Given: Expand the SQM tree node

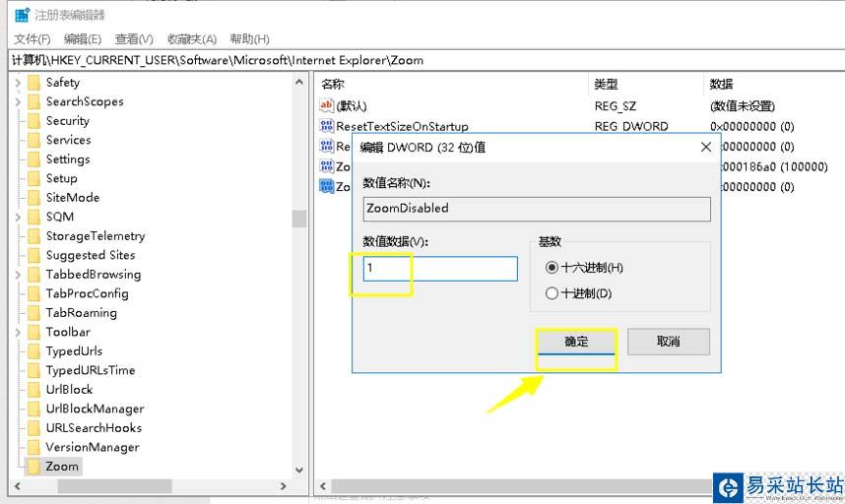Looking at the screenshot, I should pyautogui.click(x=18, y=217).
